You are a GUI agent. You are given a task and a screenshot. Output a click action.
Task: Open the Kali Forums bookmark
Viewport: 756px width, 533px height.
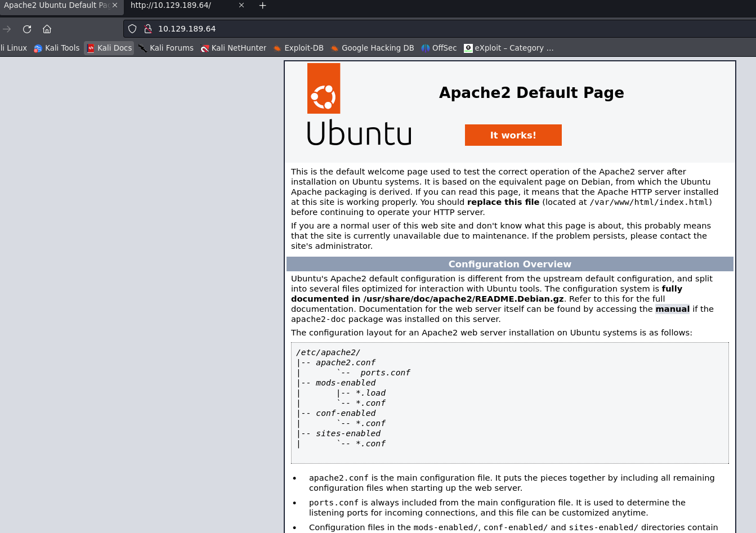click(x=166, y=48)
